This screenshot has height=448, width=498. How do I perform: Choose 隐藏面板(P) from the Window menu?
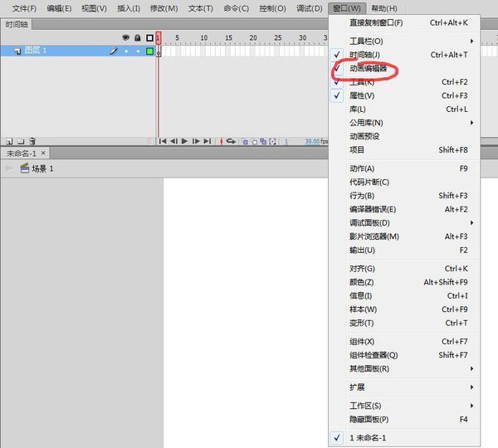pos(404,420)
